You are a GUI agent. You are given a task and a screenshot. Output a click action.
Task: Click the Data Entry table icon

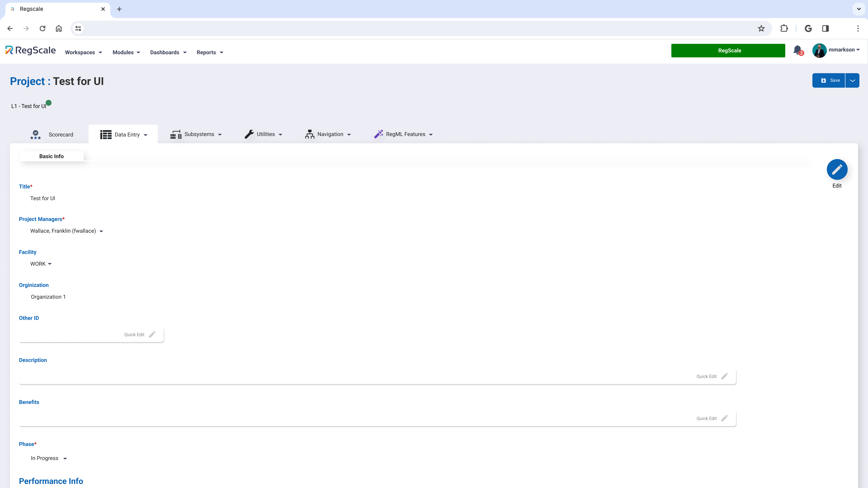coord(106,134)
